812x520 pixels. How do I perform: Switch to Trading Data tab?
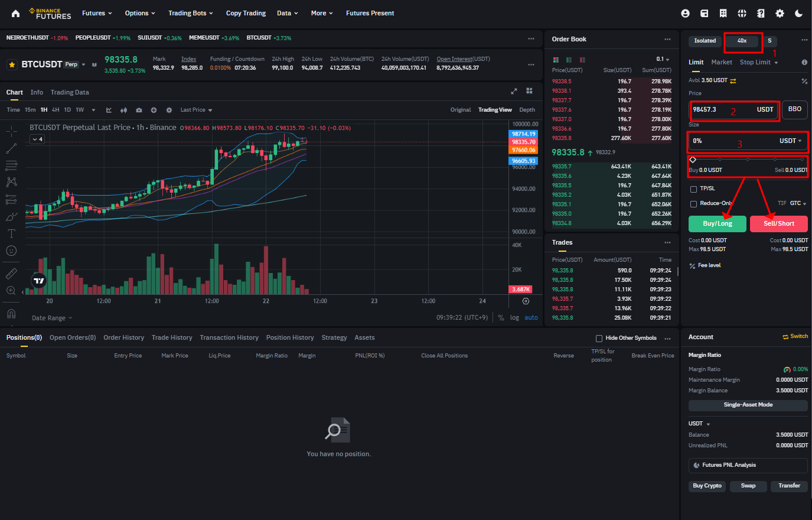pos(70,92)
